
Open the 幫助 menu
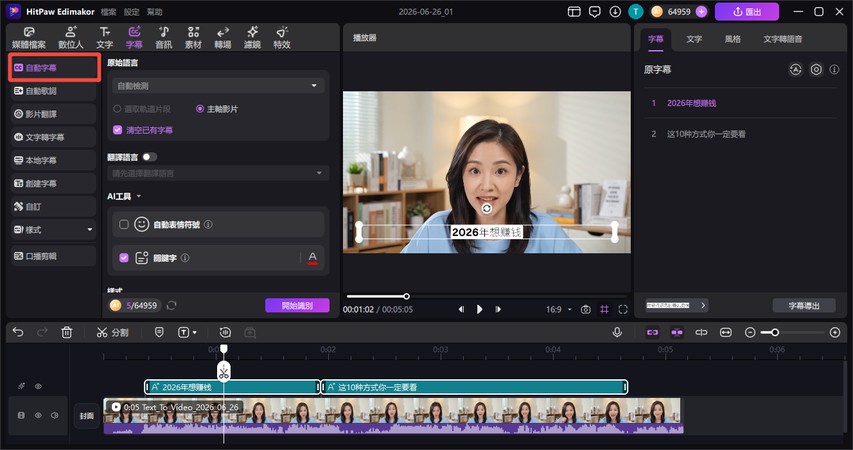tap(154, 11)
